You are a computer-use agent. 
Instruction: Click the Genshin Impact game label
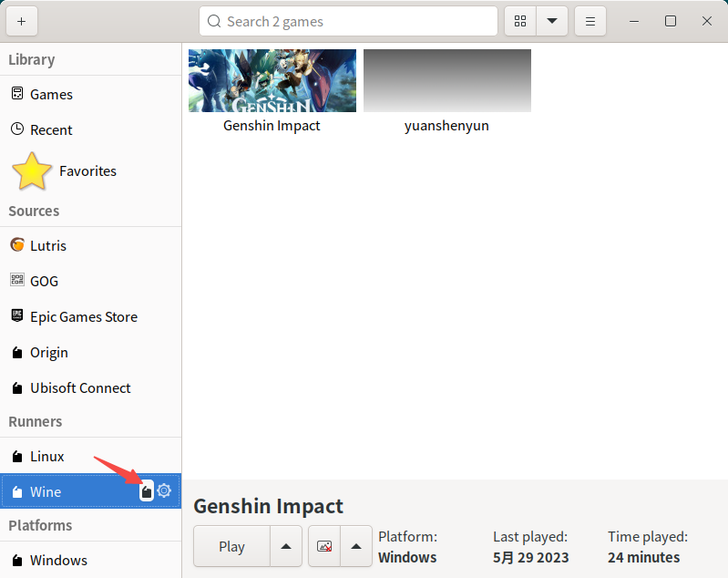click(x=272, y=126)
